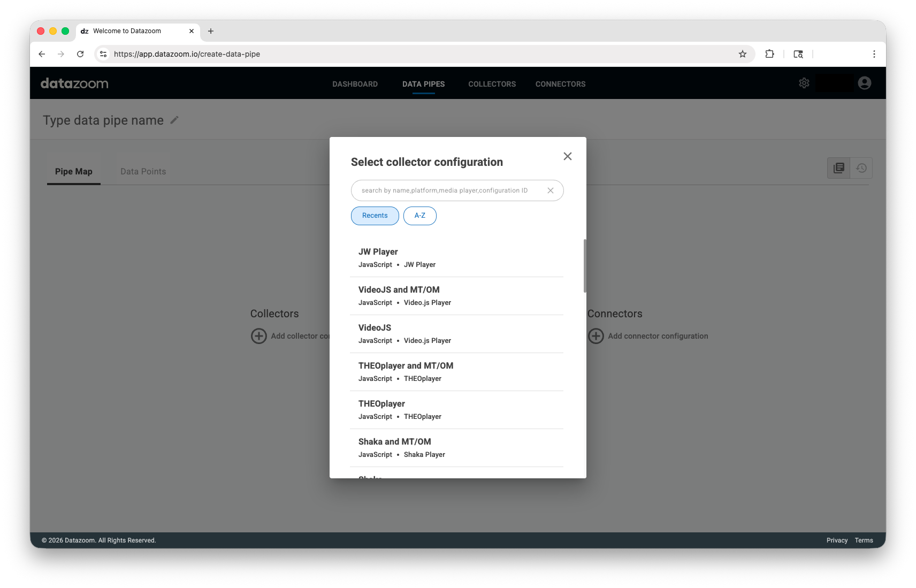916x588 pixels.
Task: Select the VideoJS collector row
Action: point(457,334)
